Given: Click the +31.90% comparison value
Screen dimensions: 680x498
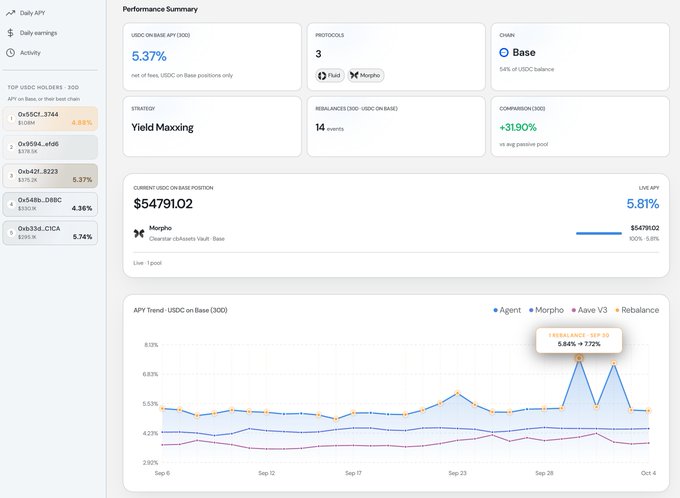Looking at the screenshot, I should pyautogui.click(x=518, y=127).
